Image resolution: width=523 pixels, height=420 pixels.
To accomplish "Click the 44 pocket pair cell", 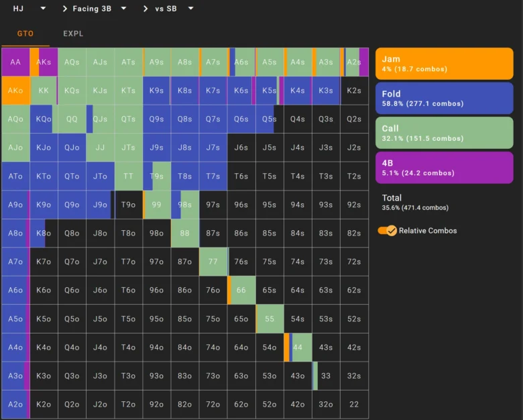I will [x=298, y=348].
